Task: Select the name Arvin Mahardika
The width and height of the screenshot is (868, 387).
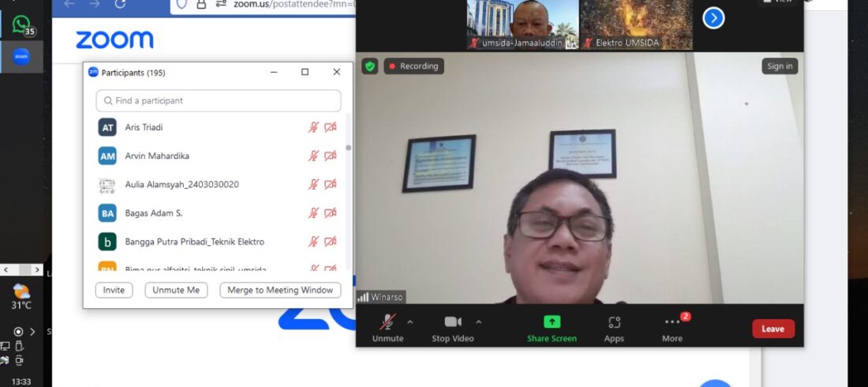Action: 157,156
